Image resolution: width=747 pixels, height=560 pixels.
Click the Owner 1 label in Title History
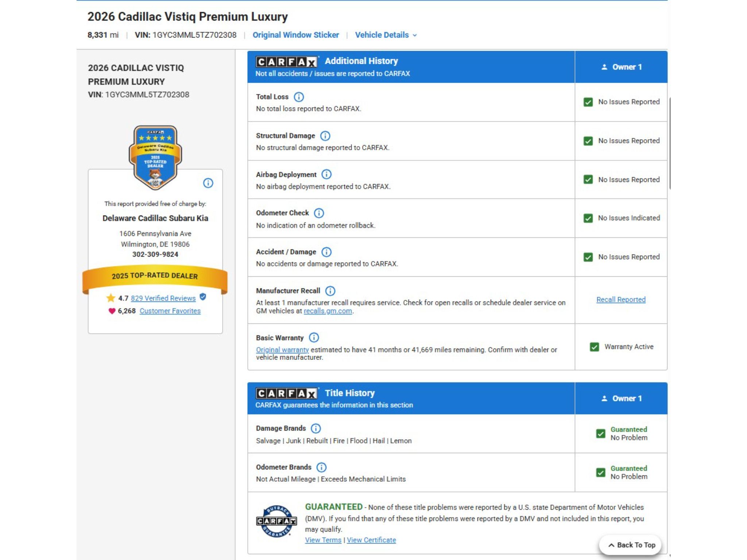tap(627, 398)
